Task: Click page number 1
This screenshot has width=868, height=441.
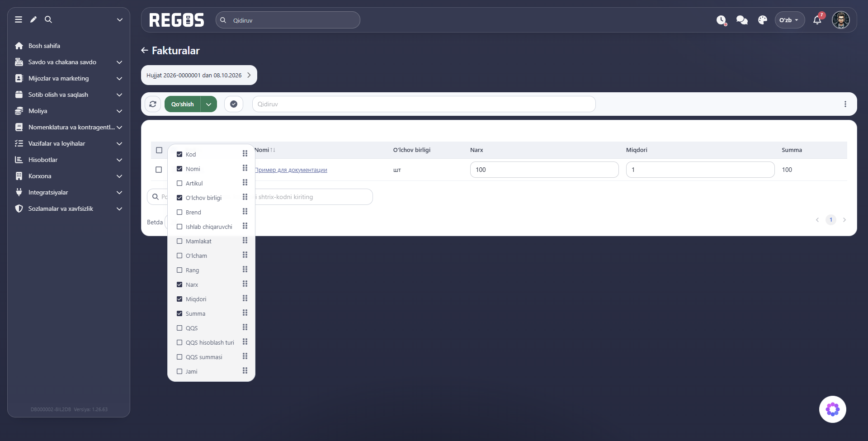Action: [x=831, y=220]
